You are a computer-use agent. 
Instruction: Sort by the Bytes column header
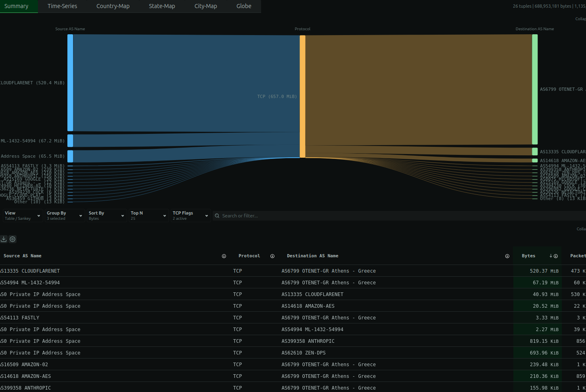(529, 256)
